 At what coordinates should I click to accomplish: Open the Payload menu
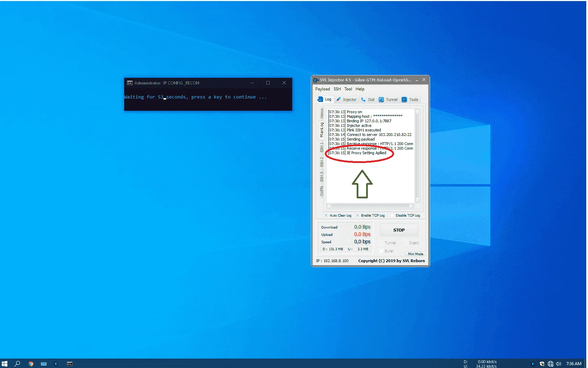322,89
